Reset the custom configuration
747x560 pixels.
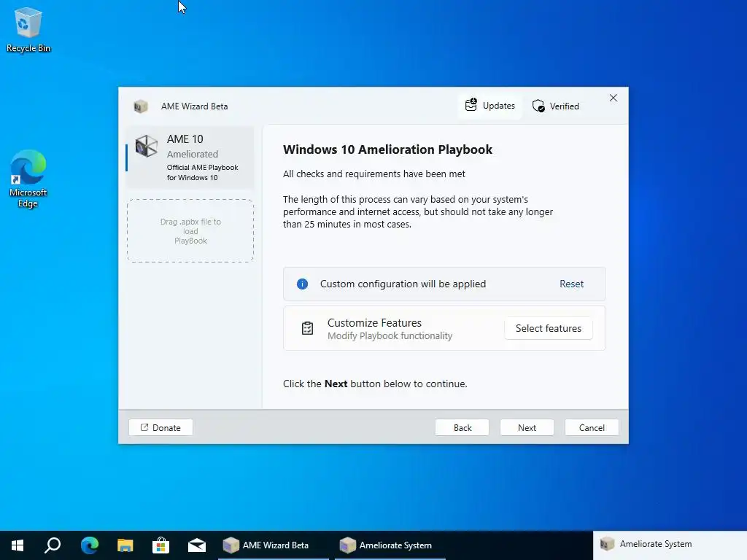click(x=571, y=284)
